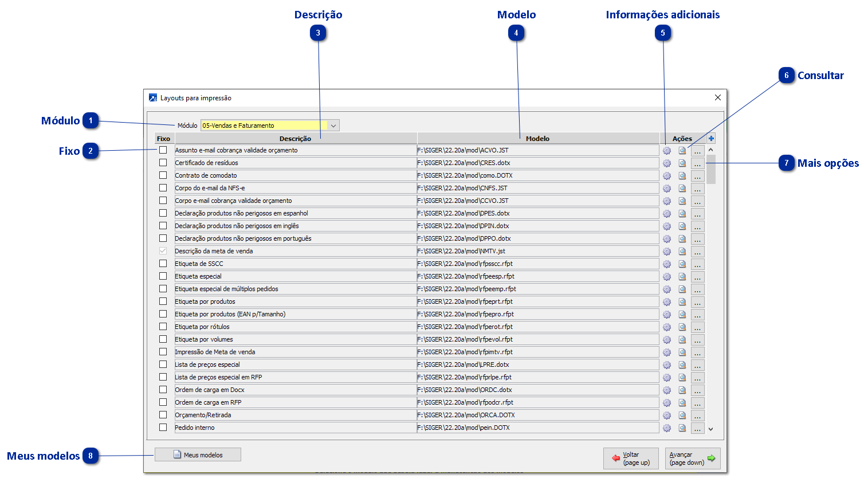The height and width of the screenshot is (482, 868).
Task: Open additional info for Etiqueta por rótulos
Action: 667,327
